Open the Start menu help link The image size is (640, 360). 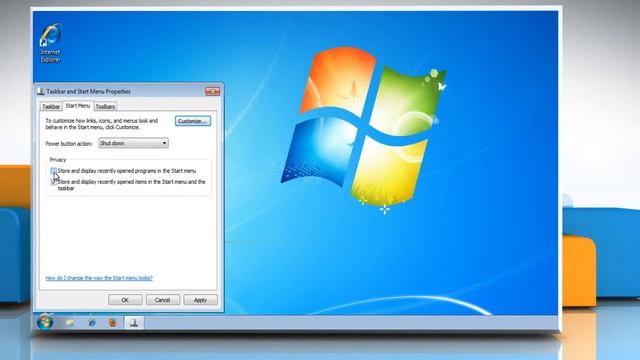coord(99,278)
